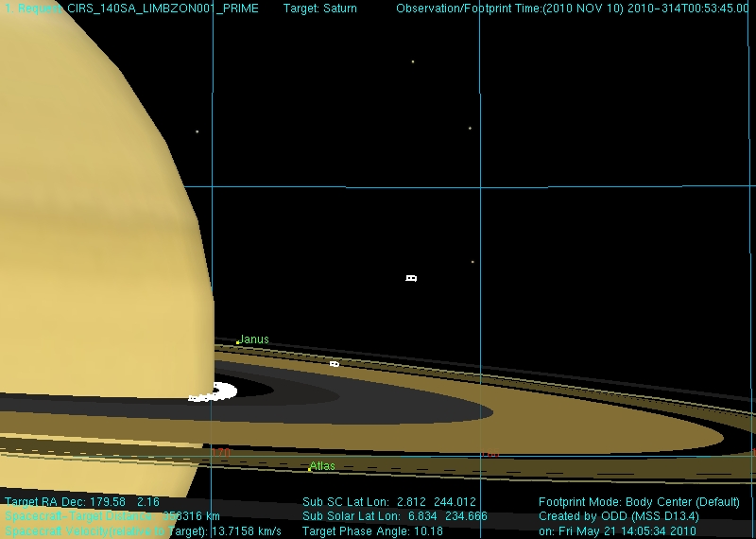Viewport: 756px width, 539px height.
Task: Click the star nearest the top edge
Action: (x=413, y=62)
